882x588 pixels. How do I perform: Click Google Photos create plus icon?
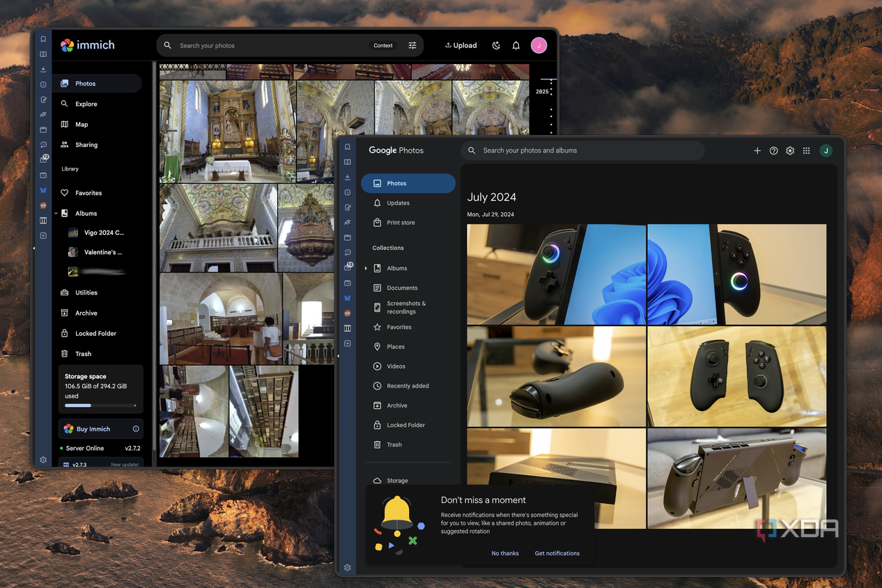click(757, 150)
